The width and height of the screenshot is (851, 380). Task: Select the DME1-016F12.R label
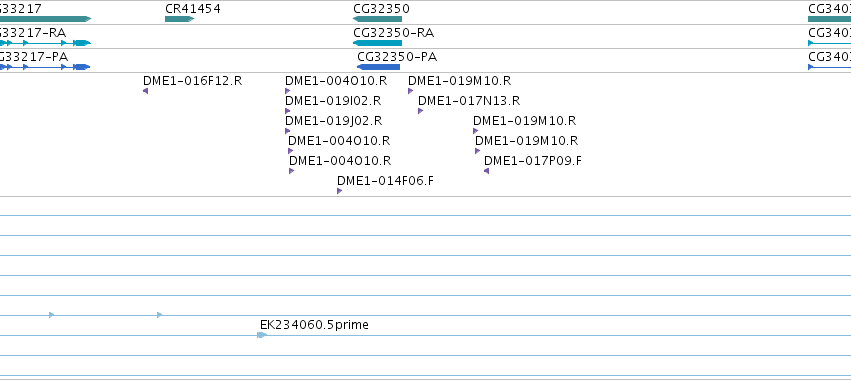(x=192, y=81)
